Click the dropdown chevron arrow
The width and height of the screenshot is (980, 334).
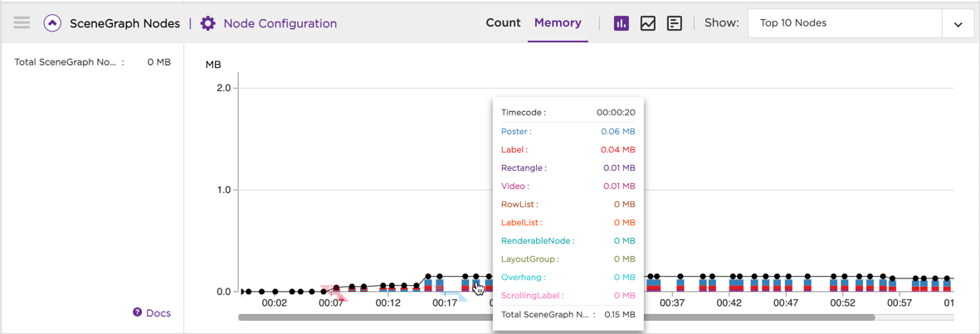pos(958,24)
